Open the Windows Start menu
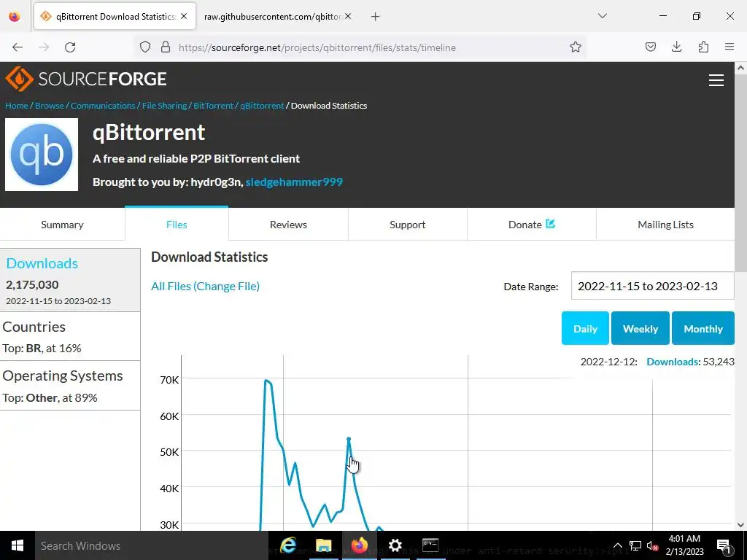 [18, 545]
